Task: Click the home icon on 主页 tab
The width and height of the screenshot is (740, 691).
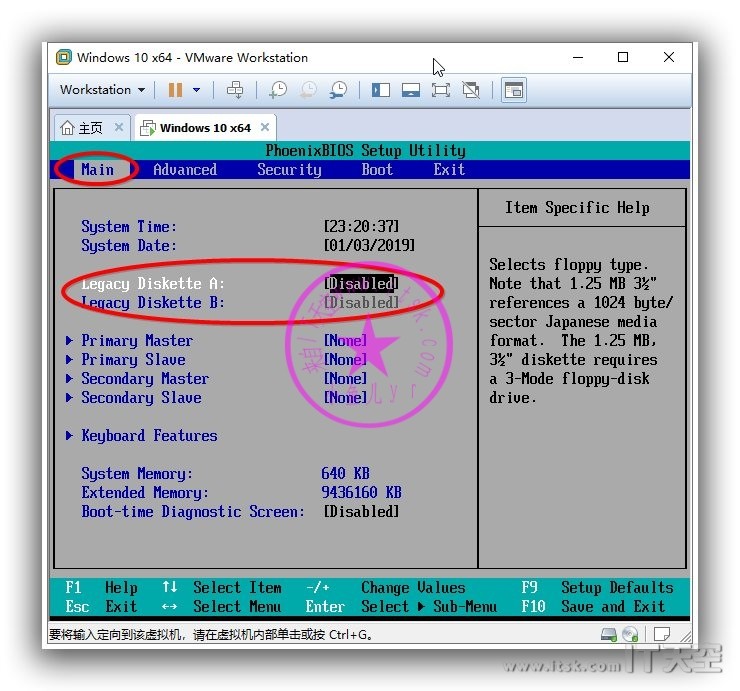Action: 67,127
